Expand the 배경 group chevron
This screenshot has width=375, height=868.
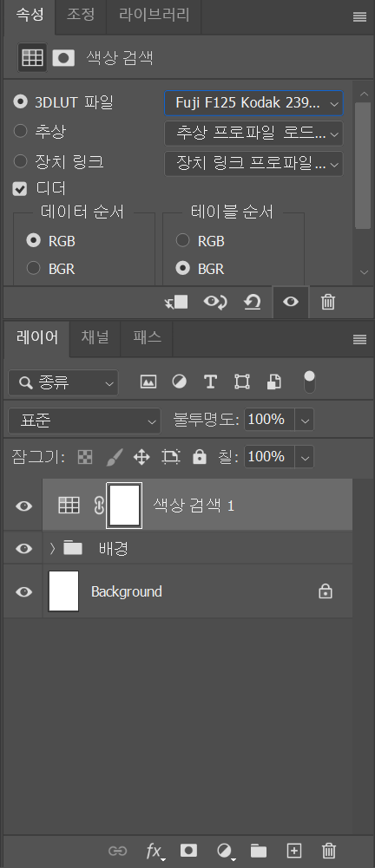pos(53,548)
